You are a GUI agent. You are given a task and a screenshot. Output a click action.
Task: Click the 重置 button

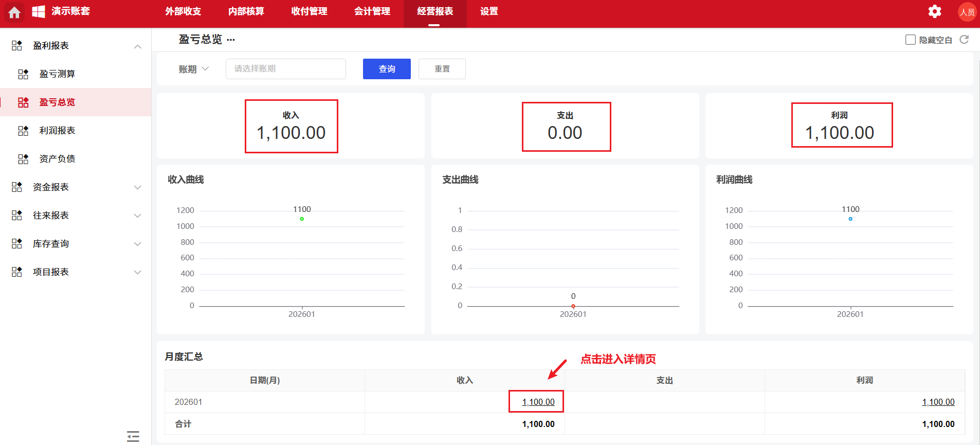(442, 69)
